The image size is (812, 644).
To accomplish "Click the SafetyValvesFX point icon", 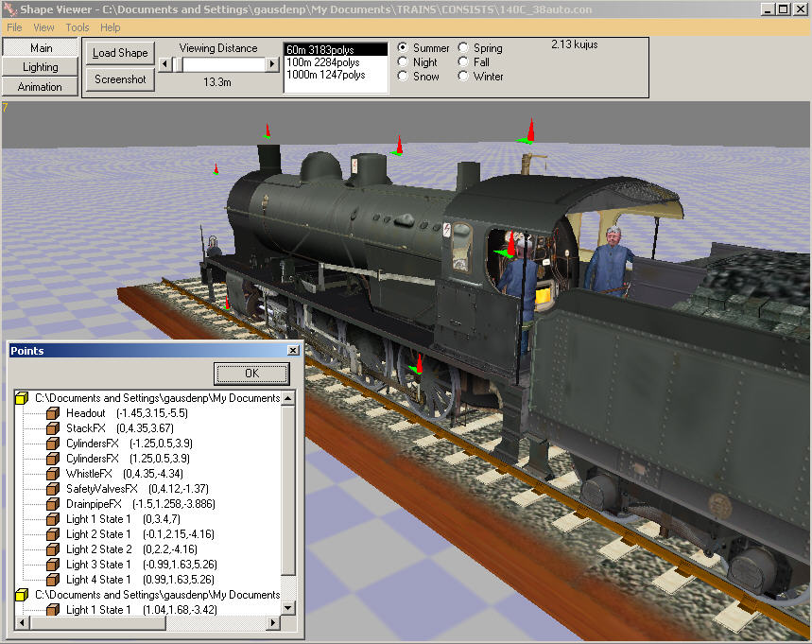I will [x=53, y=489].
